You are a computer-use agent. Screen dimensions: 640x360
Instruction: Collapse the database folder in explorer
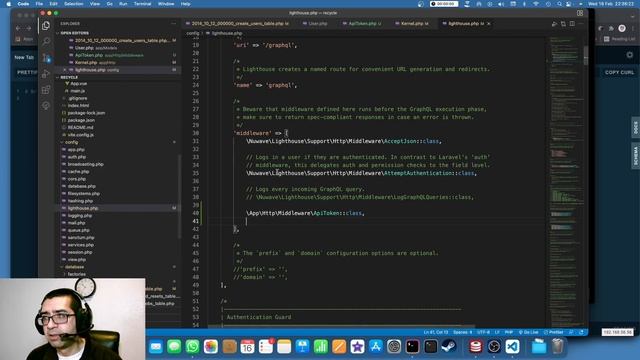pyautogui.click(x=74, y=267)
